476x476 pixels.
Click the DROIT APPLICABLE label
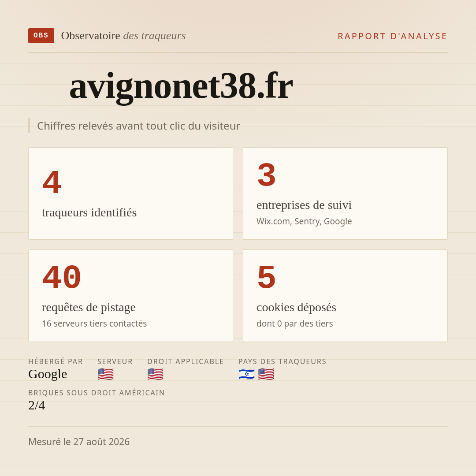(186, 361)
